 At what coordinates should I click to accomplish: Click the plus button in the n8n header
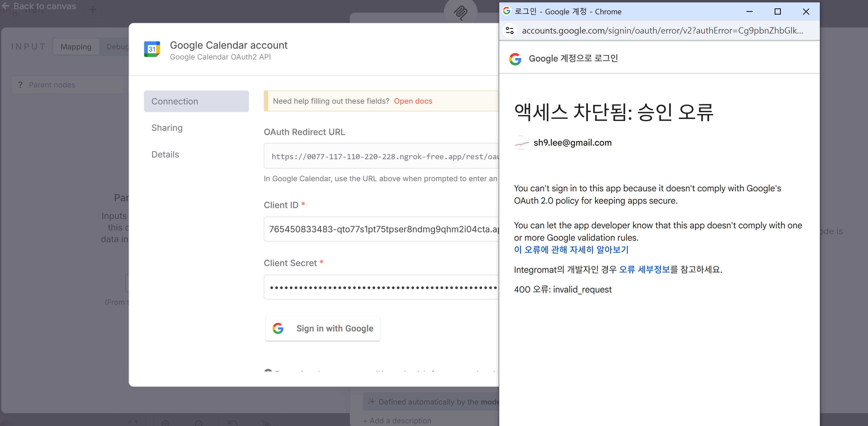[93, 9]
